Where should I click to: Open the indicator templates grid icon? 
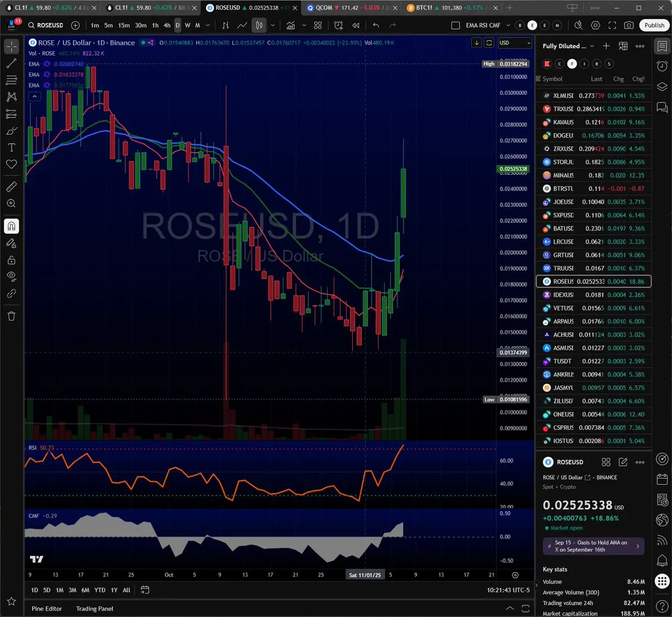[x=318, y=25]
